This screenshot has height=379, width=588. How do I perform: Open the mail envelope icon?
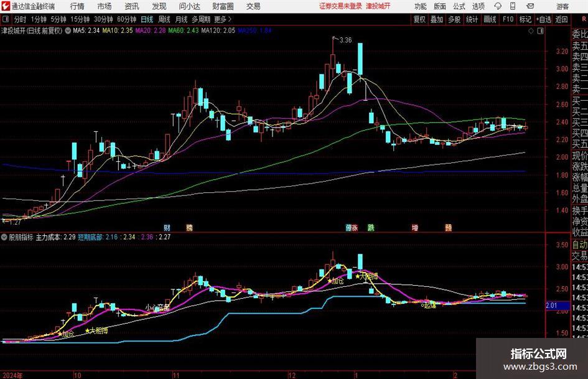530,6
